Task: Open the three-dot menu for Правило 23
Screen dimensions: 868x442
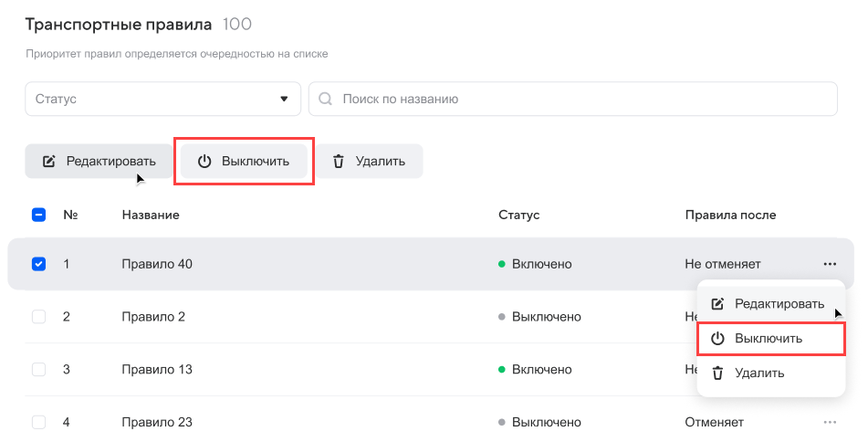Action: click(829, 422)
